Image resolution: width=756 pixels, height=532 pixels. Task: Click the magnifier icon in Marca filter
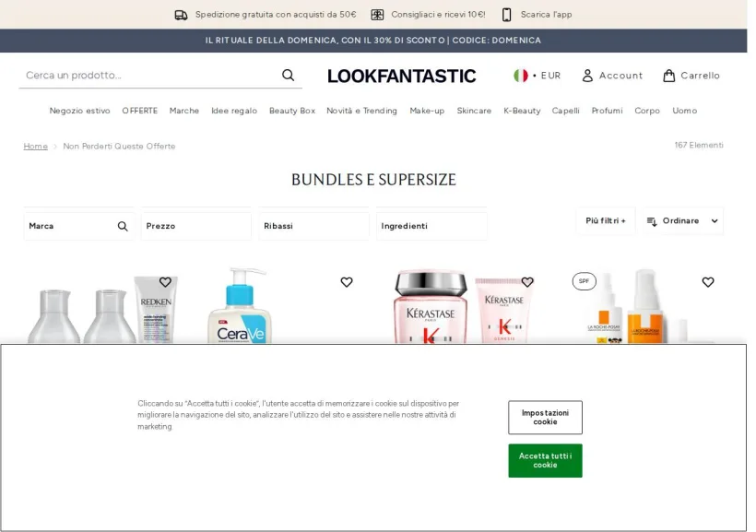[123, 226]
